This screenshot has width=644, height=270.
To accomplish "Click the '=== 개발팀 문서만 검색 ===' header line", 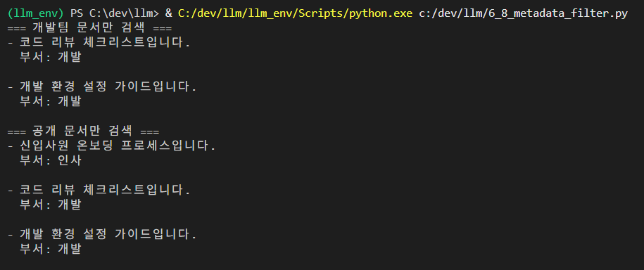I will pos(89,28).
